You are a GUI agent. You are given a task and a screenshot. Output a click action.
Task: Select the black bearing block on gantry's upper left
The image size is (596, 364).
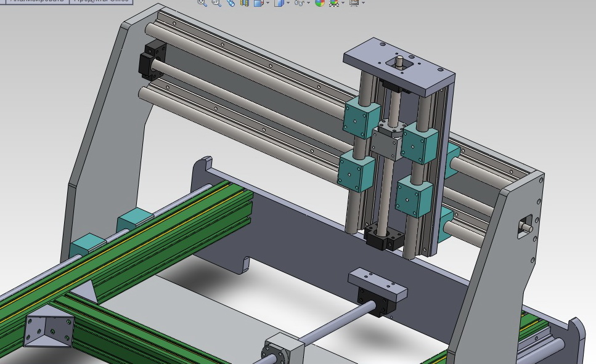pyautogui.click(x=153, y=61)
